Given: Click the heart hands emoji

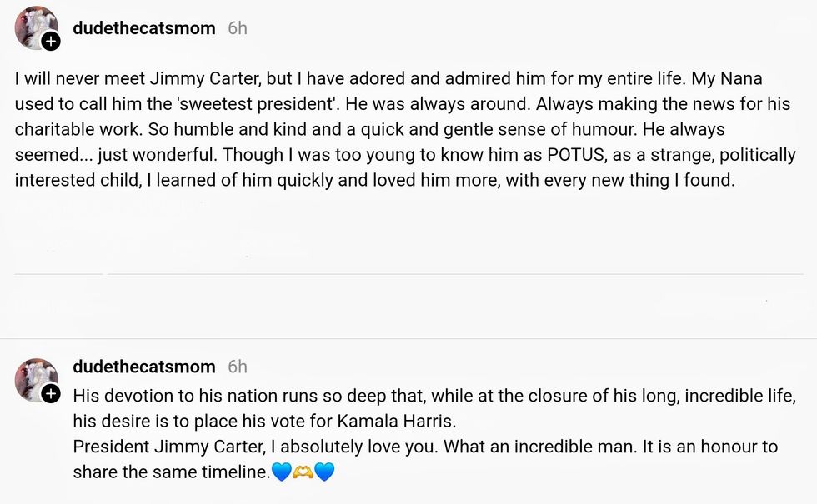Looking at the screenshot, I should [303, 472].
